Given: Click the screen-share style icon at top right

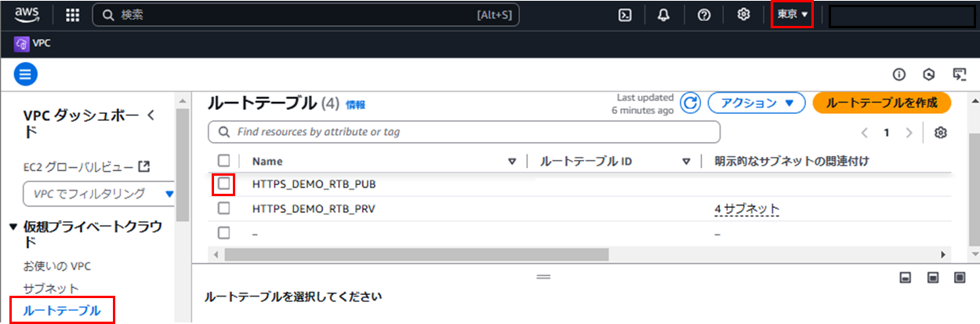Looking at the screenshot, I should (x=959, y=75).
